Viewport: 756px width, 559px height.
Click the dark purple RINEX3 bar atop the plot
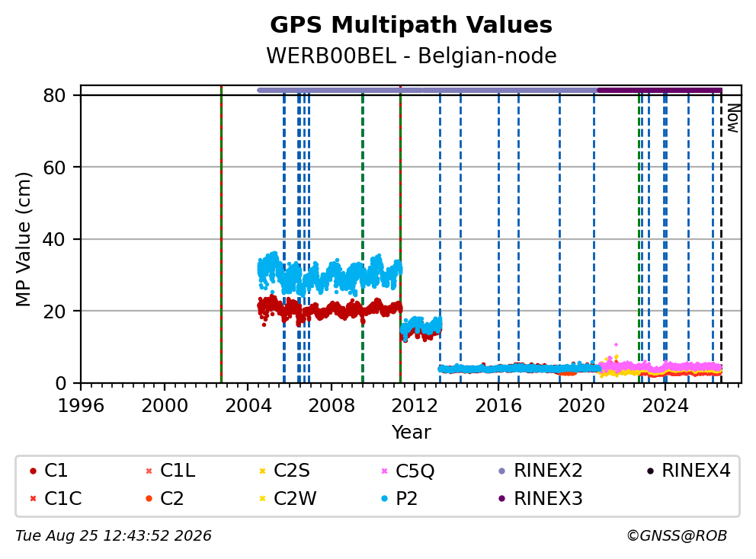point(659,90)
